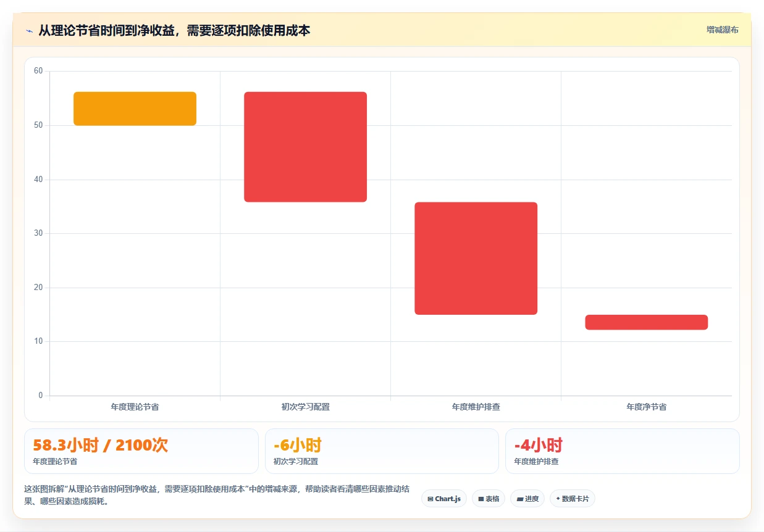764x532 pixels.
Task: Click the y-axis value 60
Action: [38, 71]
